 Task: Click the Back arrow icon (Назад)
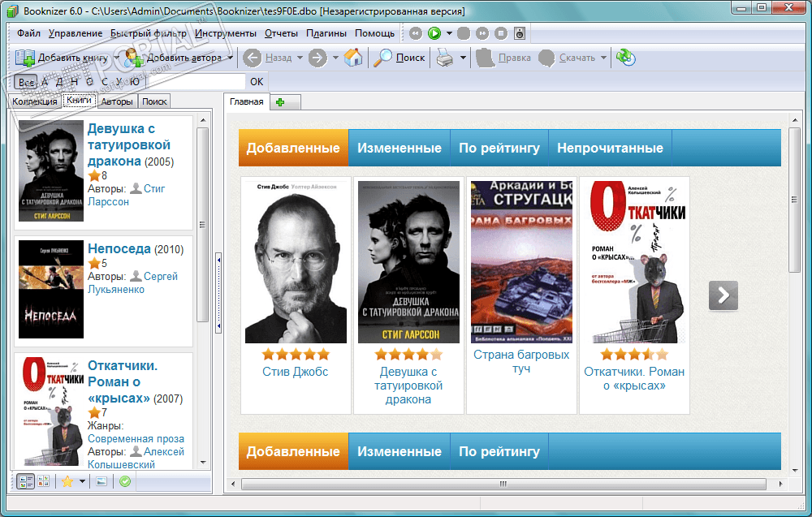[x=253, y=58]
